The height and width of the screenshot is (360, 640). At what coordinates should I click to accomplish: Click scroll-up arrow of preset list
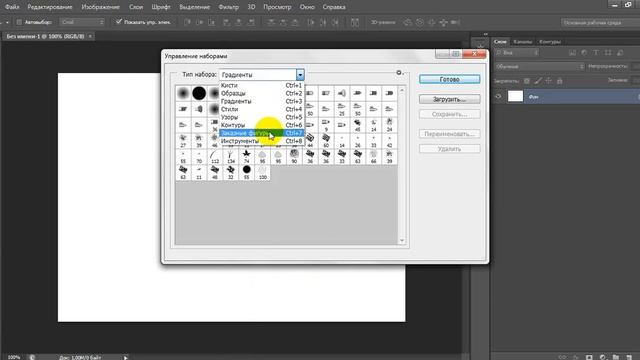[402, 90]
